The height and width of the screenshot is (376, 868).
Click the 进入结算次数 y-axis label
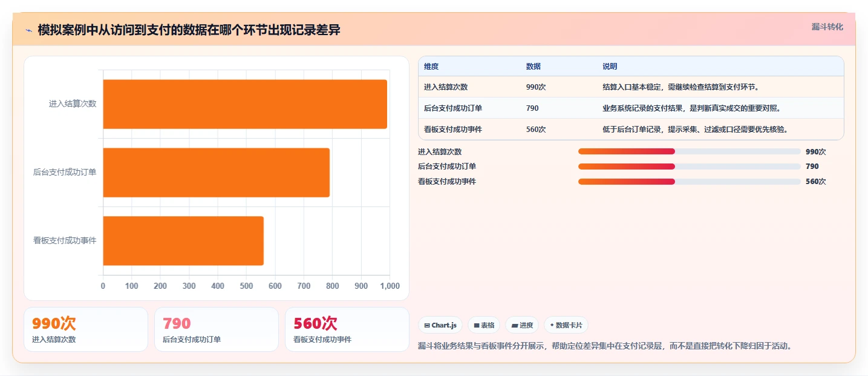[x=73, y=104]
